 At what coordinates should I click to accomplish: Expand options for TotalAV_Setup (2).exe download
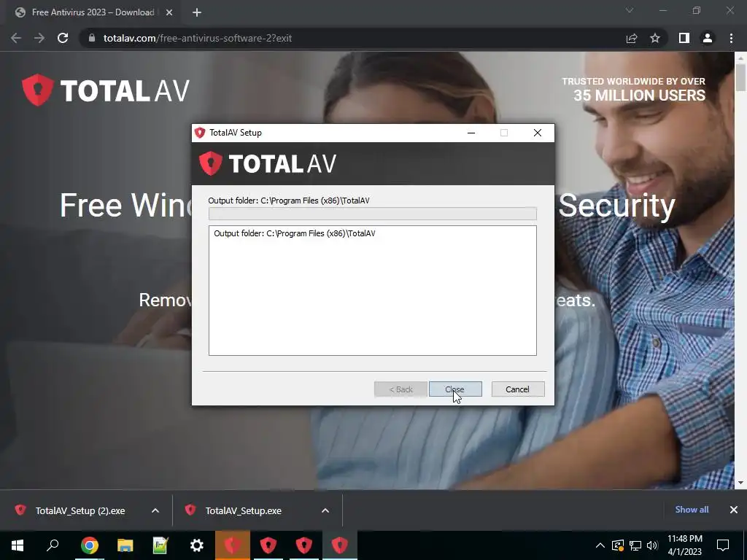pyautogui.click(x=155, y=510)
